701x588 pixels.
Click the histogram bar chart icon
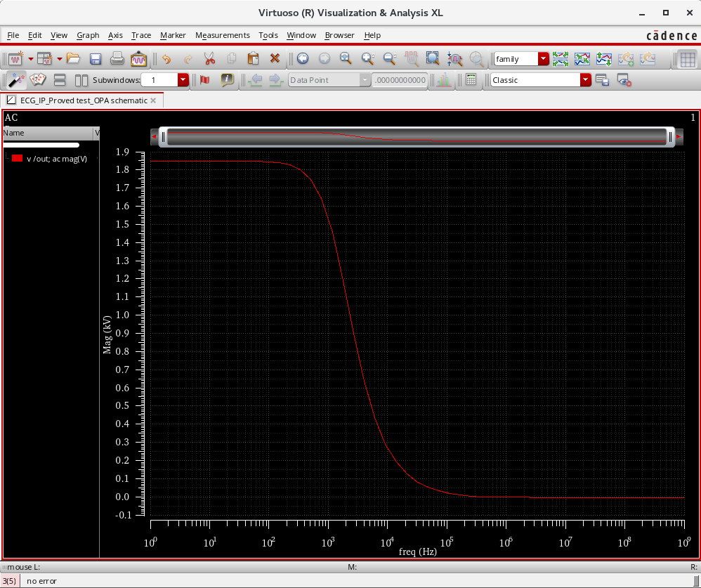tap(443, 80)
